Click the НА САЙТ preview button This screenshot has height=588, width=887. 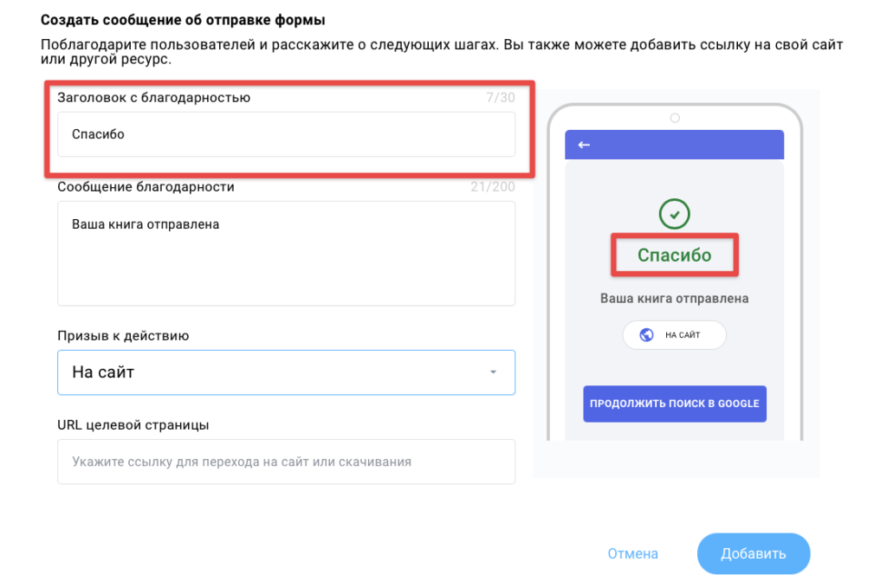point(674,335)
